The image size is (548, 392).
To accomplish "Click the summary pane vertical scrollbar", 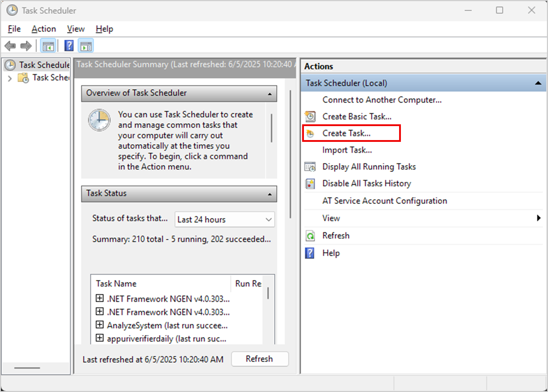I will coord(290,154).
